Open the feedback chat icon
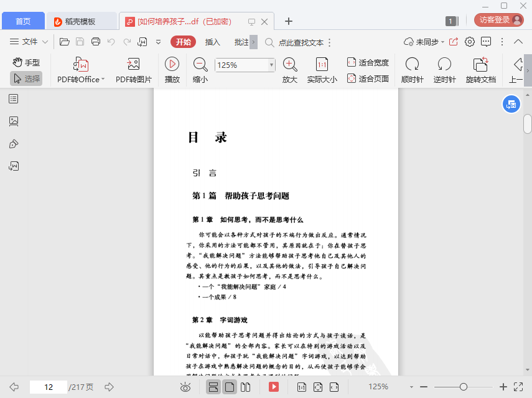The image size is (532, 398). (x=486, y=42)
